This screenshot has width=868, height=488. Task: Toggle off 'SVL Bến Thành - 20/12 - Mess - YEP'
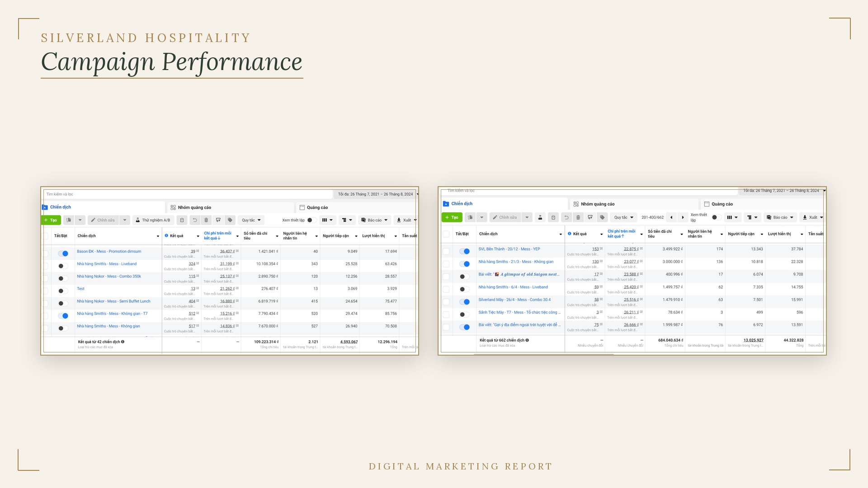click(x=465, y=251)
